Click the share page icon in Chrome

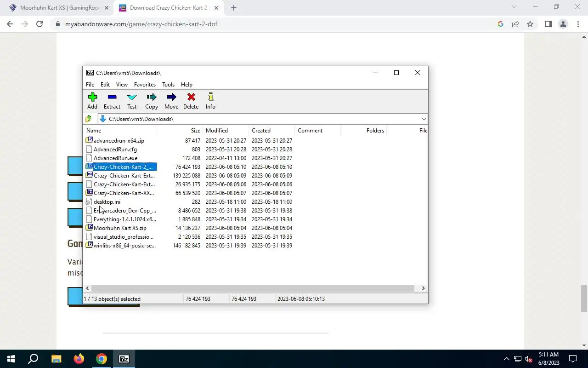pyautogui.click(x=515, y=24)
